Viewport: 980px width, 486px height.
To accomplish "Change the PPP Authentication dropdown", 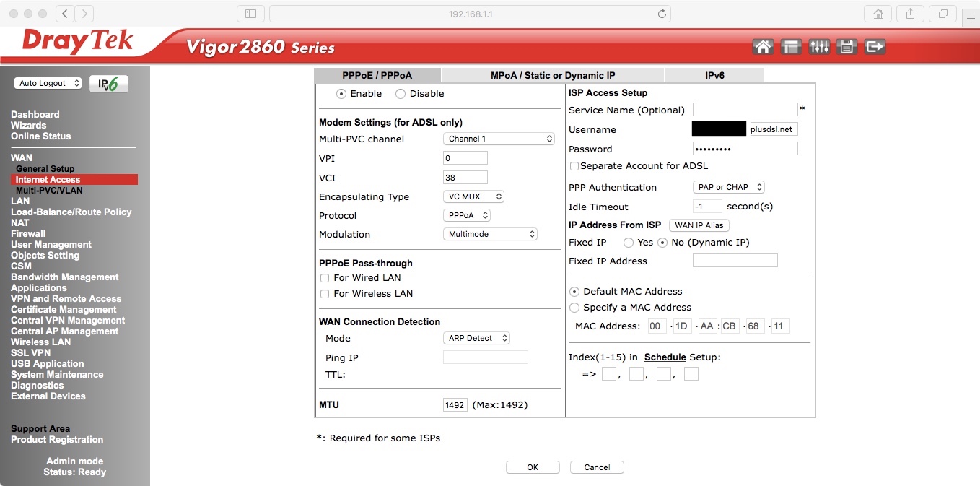I will [x=728, y=186].
